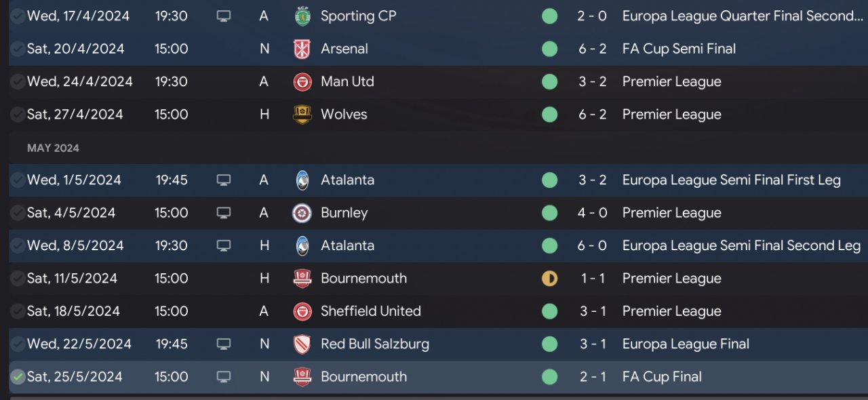Open the 6 - 0 result against Atalanta

click(x=592, y=245)
